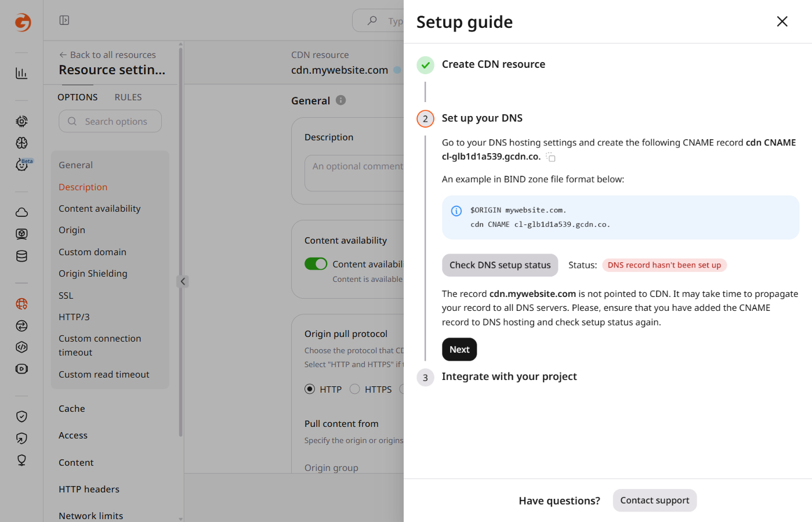
Task: Select Custom read timeout option
Action: 104,374
